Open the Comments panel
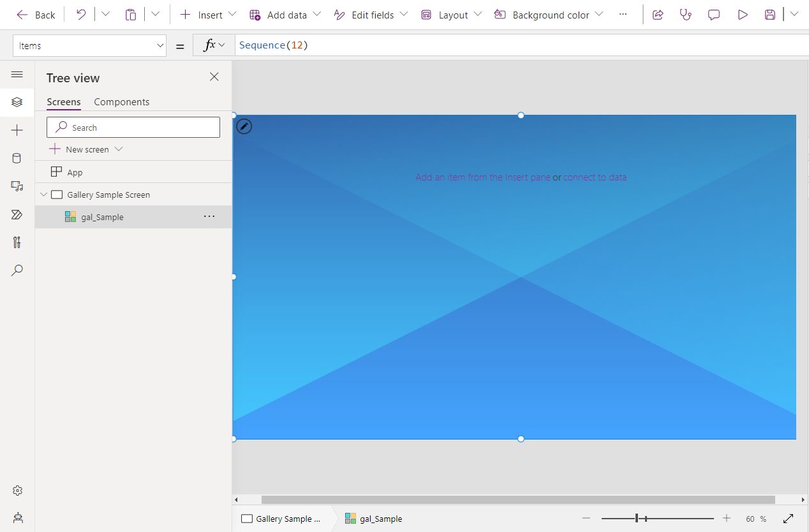The image size is (809, 532). [x=713, y=14]
